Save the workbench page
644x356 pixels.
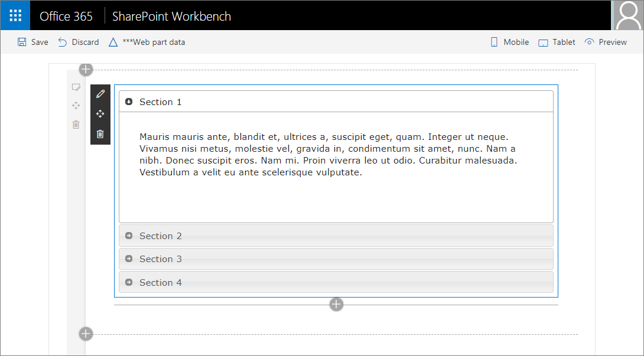coord(32,42)
